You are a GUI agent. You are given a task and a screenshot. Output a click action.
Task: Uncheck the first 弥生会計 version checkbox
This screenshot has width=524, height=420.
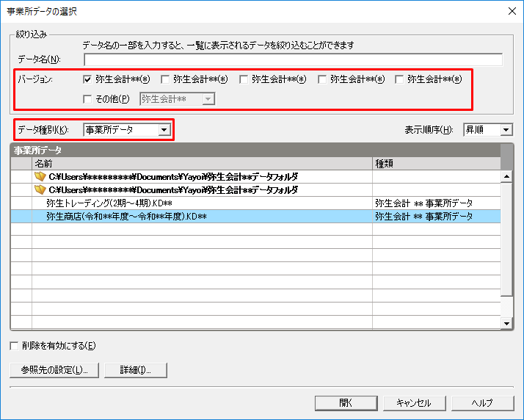(88, 79)
